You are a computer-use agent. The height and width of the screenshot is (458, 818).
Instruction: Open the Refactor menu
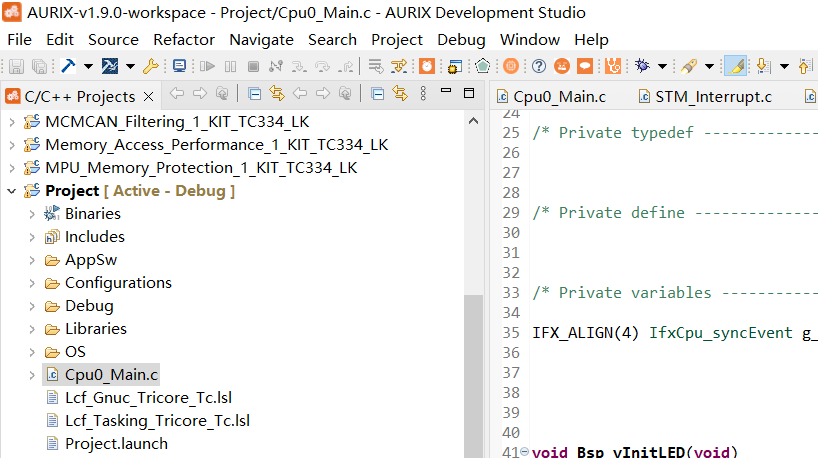point(184,40)
